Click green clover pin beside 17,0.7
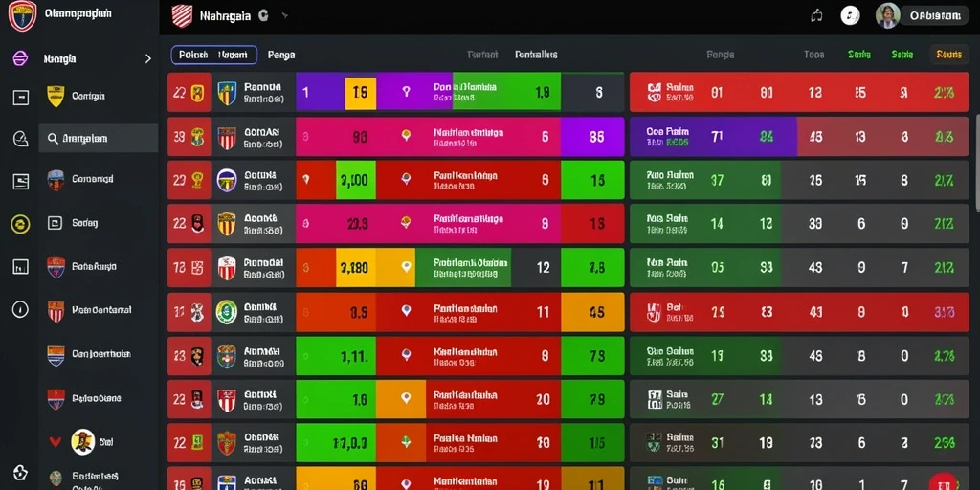Screen dimensions: 980x490 [x=406, y=442]
